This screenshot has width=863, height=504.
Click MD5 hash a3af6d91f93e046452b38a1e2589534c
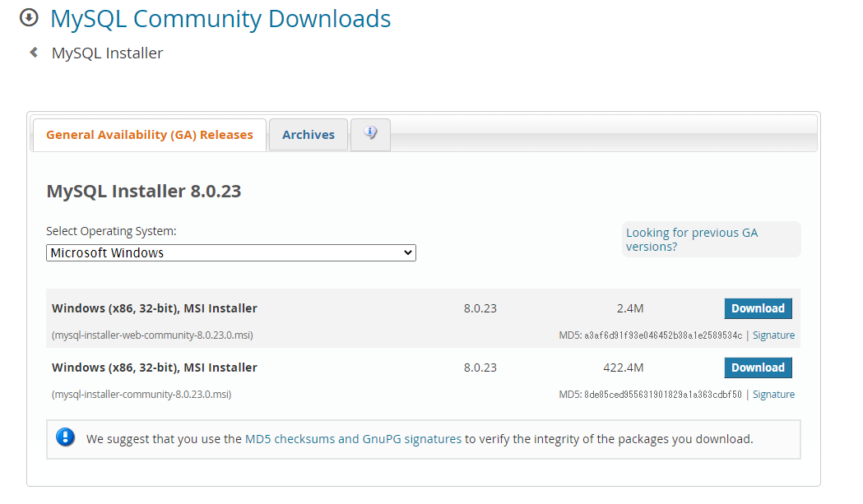click(x=663, y=335)
